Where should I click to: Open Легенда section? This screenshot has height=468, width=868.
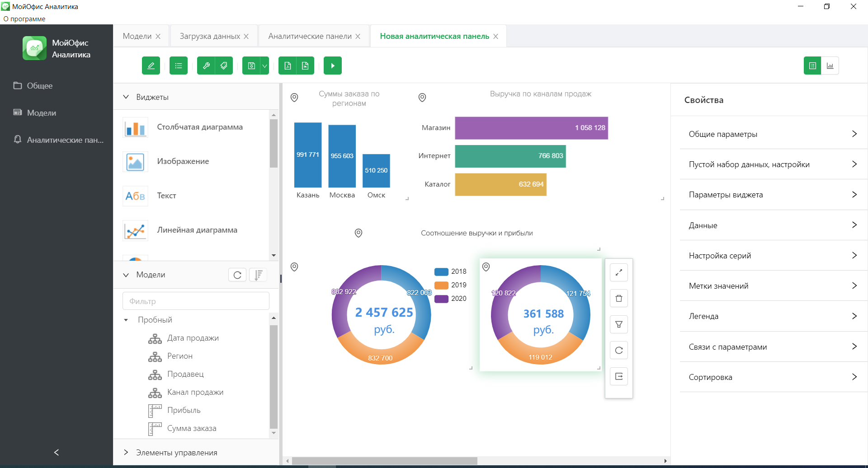pyautogui.click(x=773, y=316)
